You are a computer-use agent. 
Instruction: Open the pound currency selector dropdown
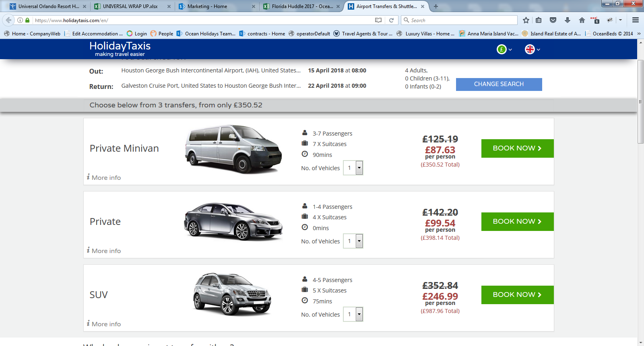click(x=504, y=49)
